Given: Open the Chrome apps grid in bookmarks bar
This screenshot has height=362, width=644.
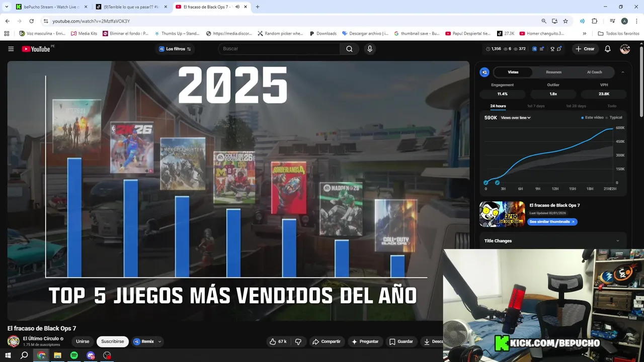Looking at the screenshot, I should click(x=7, y=34).
